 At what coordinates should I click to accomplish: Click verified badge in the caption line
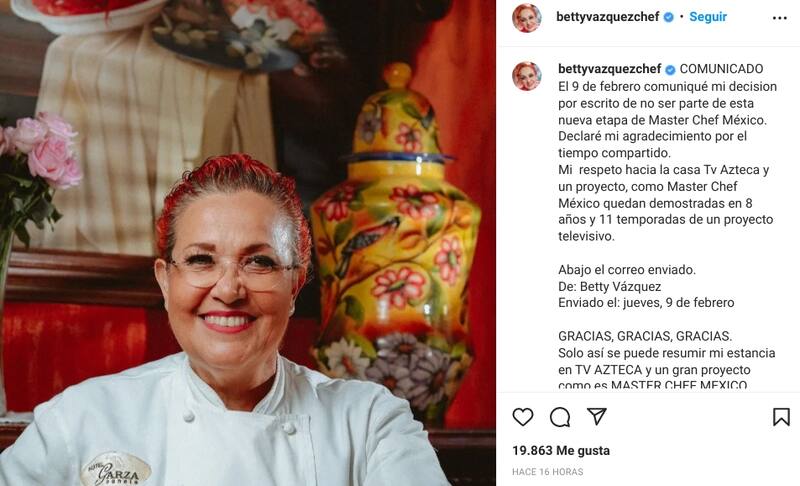click(x=670, y=69)
